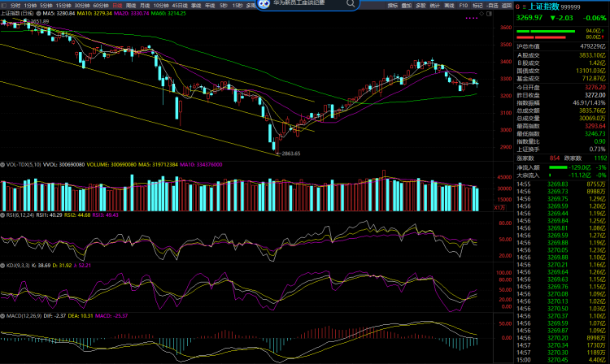Click the green list icon before 上证指数
Screen dimensions: 610x364
pyautogui.click(x=524, y=5)
